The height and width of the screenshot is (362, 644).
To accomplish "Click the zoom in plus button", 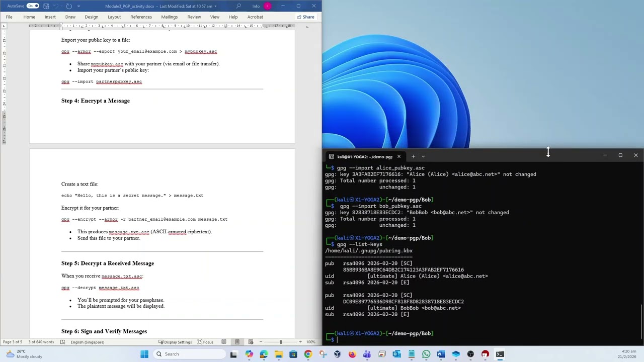I will click(300, 342).
